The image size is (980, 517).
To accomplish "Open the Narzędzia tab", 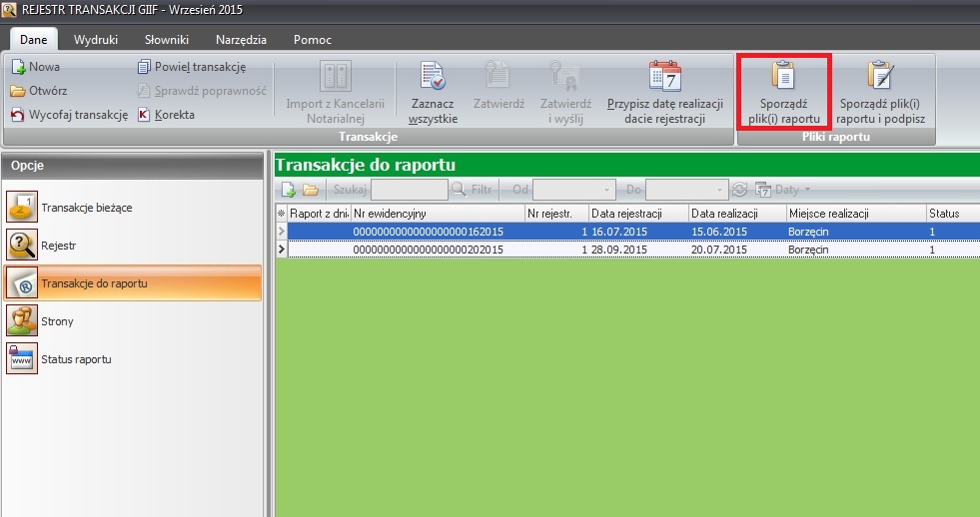I will 241,39.
